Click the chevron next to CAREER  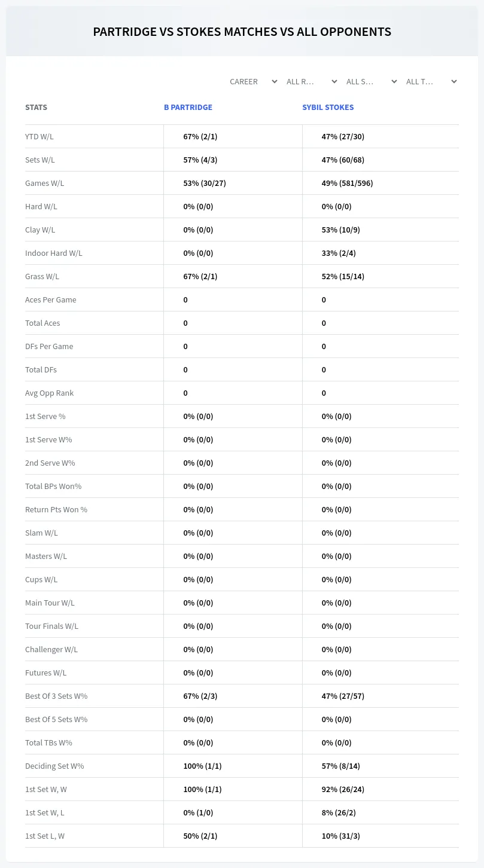pos(275,81)
